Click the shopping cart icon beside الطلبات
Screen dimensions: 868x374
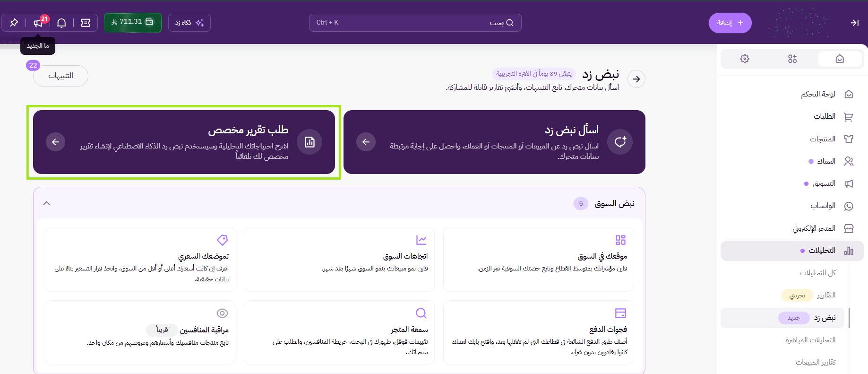pos(849,117)
